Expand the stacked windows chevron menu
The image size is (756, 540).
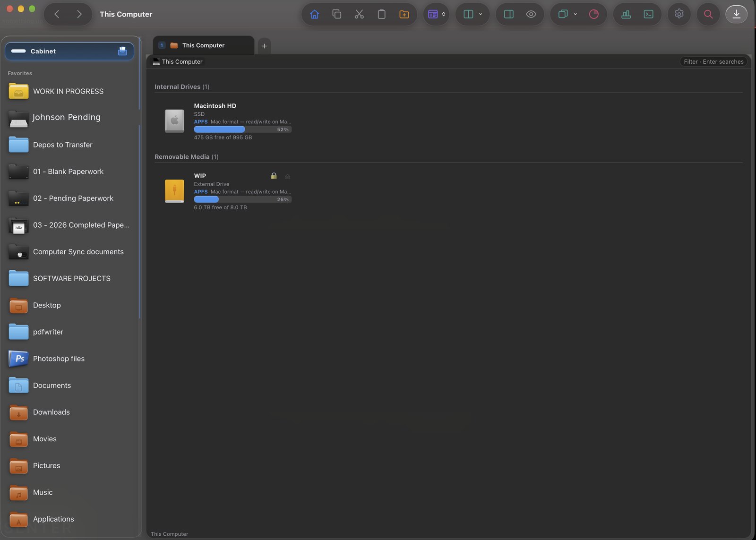tap(575, 14)
